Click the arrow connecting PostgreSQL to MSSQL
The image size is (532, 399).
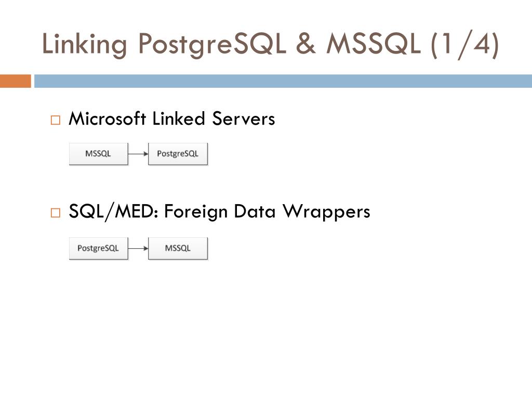point(138,248)
